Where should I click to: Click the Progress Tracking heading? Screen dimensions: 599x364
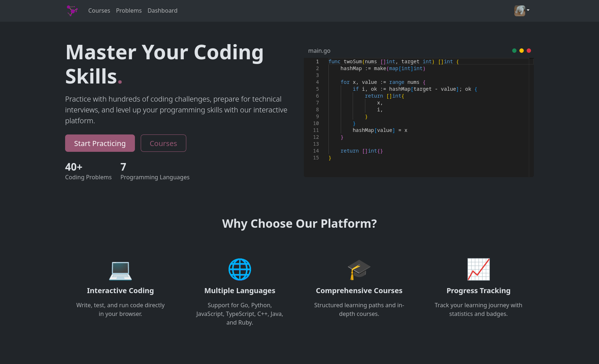pos(479,291)
